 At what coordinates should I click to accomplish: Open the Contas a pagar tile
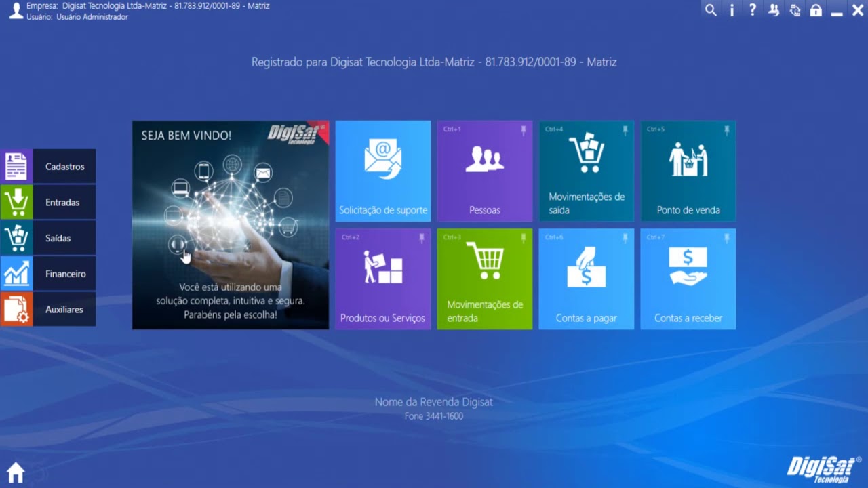587,279
